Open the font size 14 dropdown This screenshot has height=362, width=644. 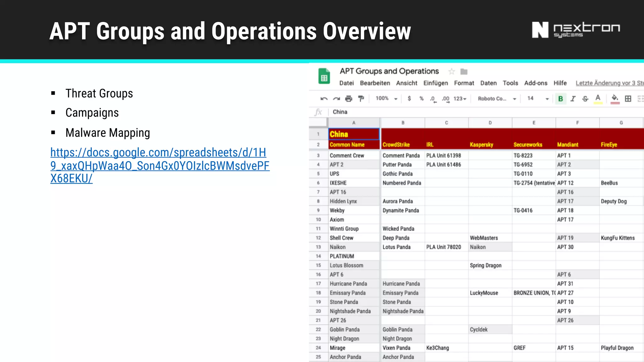538,99
